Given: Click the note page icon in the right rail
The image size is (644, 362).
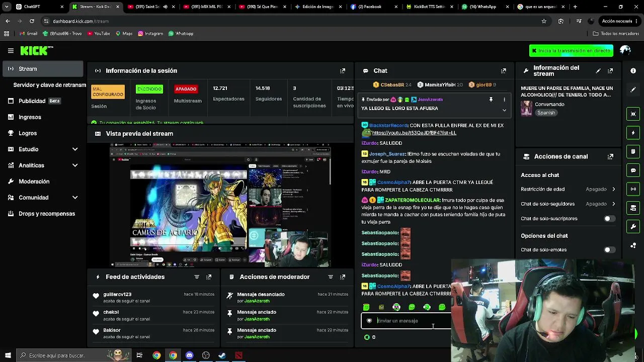Looking at the screenshot, I should pos(633,151).
